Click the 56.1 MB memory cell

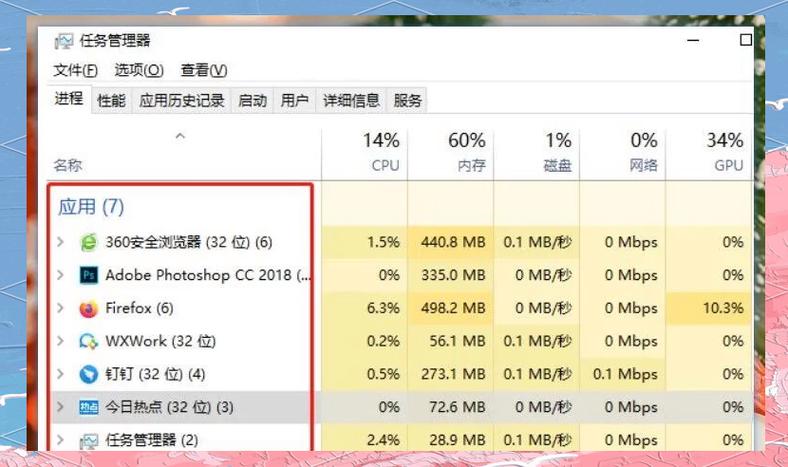pyautogui.click(x=450, y=341)
